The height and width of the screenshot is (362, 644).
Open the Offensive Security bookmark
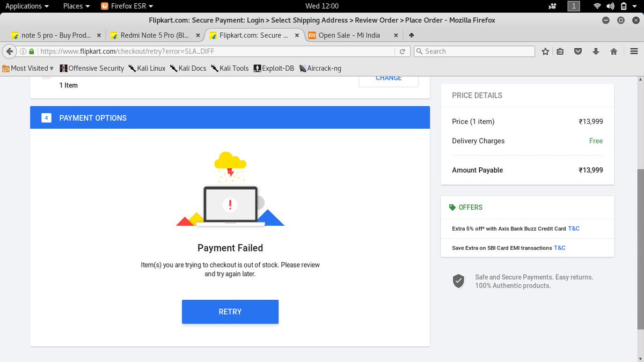click(x=92, y=68)
